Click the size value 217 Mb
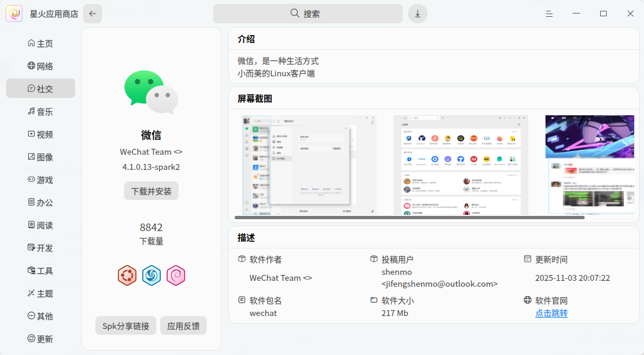Viewport: 644px width, 355px height. 395,313
